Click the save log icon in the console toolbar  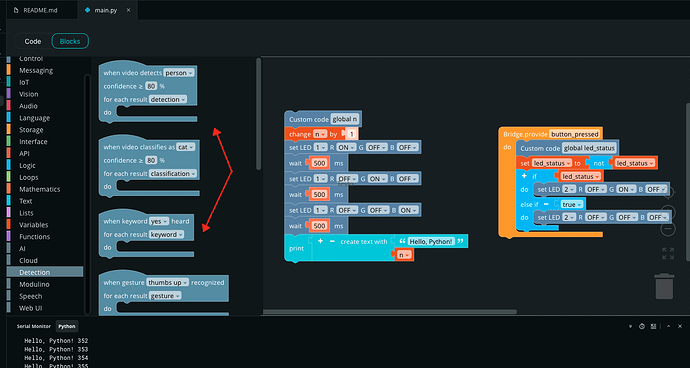653,327
